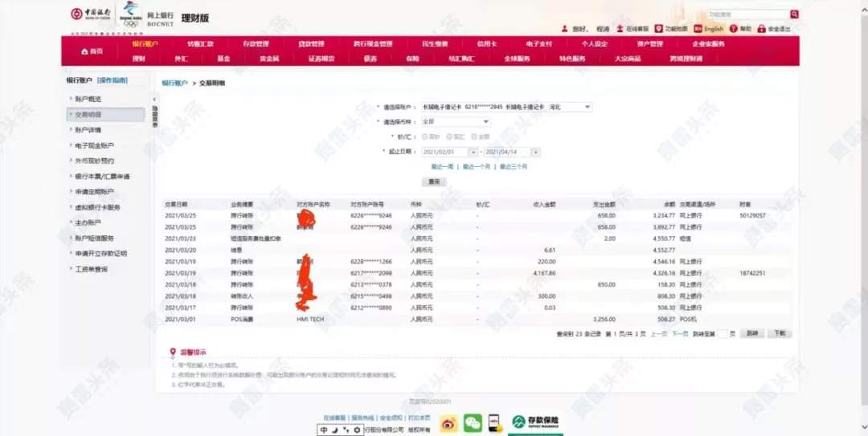Viewport: 868px width, 436px height.
Task: Click the page number jump input field
Action: click(723, 334)
